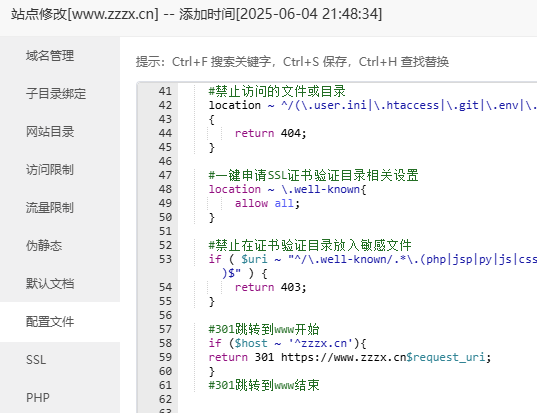537x413 pixels.
Task: Open the 域名管理 tab
Action: click(x=50, y=55)
